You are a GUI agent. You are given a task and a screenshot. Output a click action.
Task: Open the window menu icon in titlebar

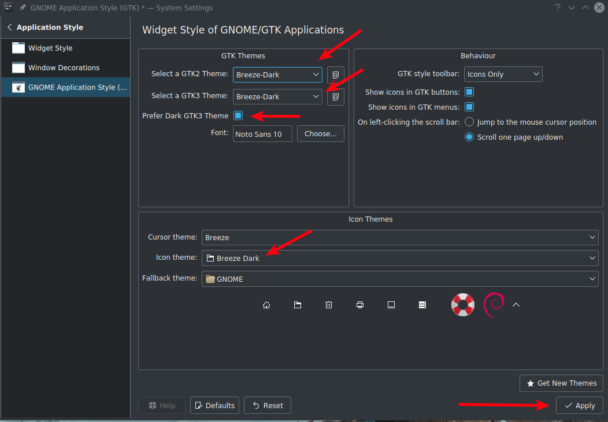[8, 7]
